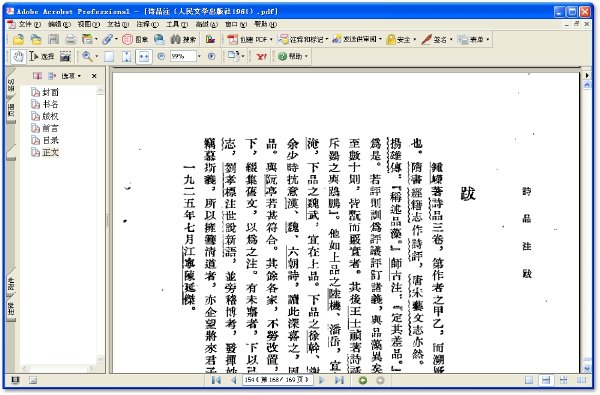Select the Zoom In magnifier tool
The image size is (600, 395).
point(87,57)
